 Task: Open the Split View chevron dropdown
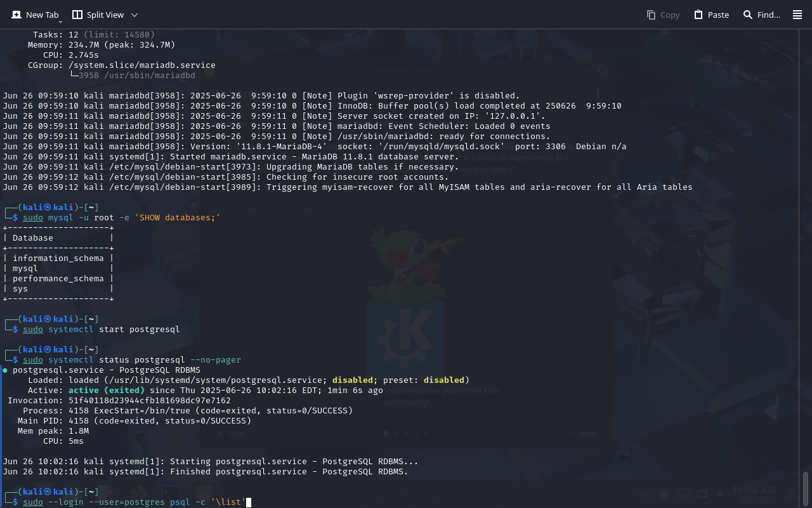(x=134, y=15)
